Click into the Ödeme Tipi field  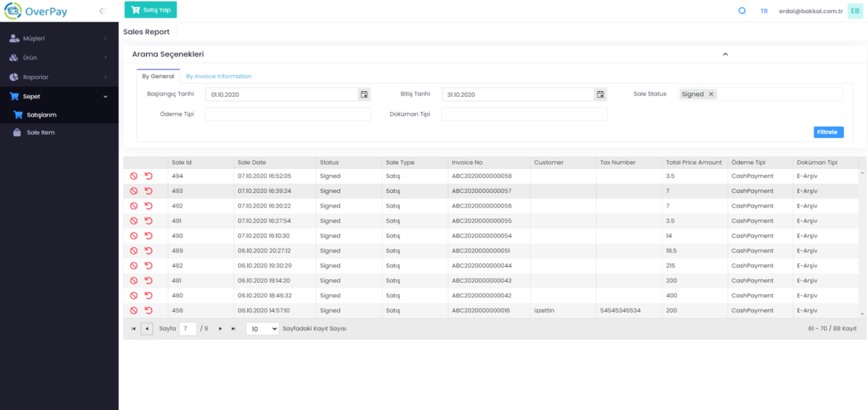pyautogui.click(x=287, y=114)
